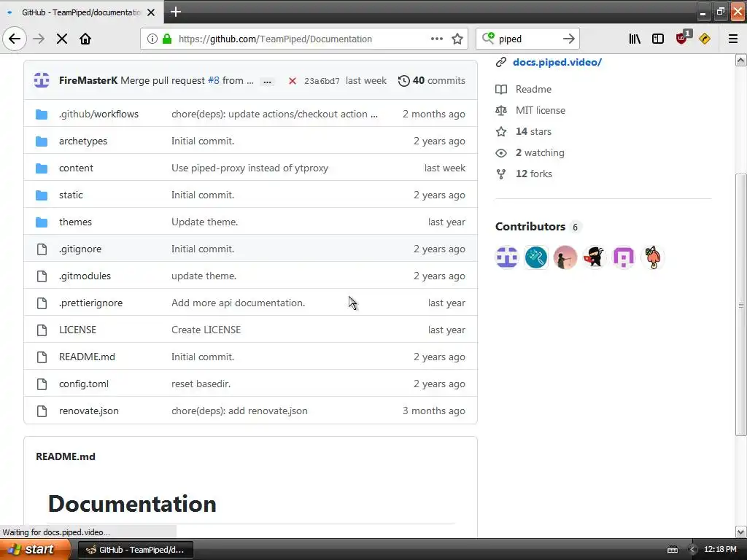Open the .prettierignore file
Screen dimensions: 747x560
click(90, 303)
